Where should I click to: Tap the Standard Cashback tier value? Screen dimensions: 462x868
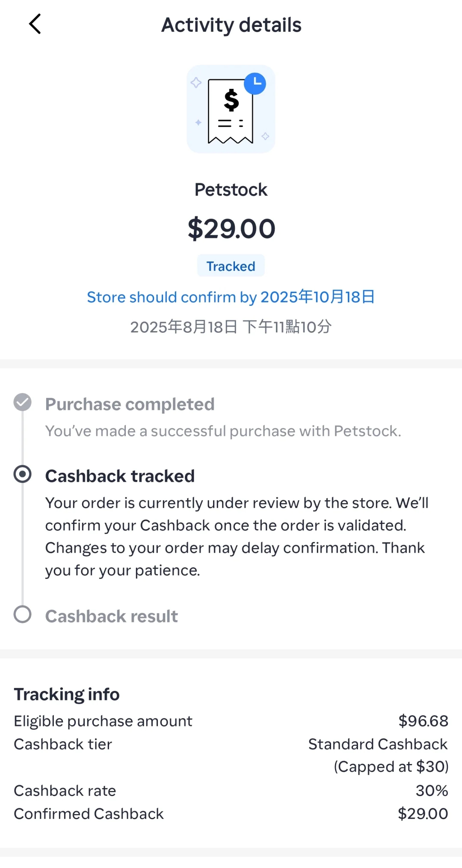pos(378,744)
